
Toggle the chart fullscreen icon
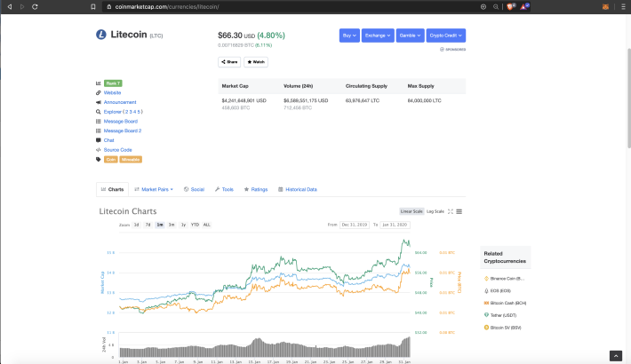click(x=451, y=211)
